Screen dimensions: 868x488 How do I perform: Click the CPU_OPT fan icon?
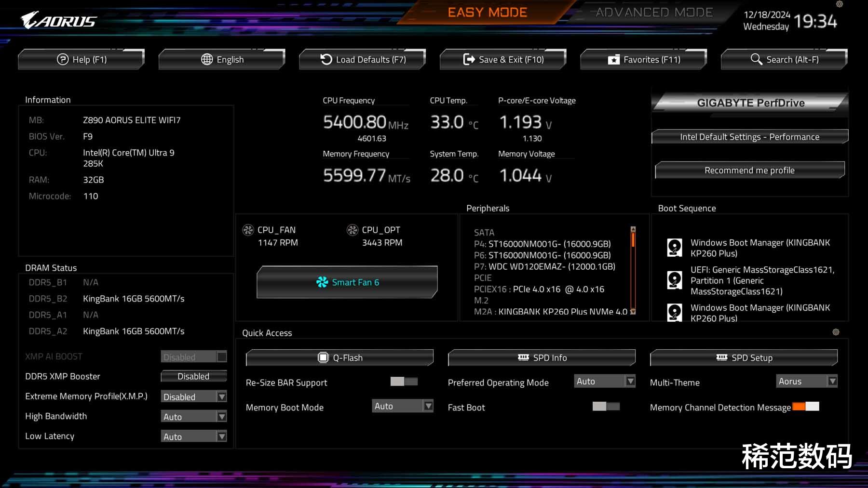(x=353, y=230)
